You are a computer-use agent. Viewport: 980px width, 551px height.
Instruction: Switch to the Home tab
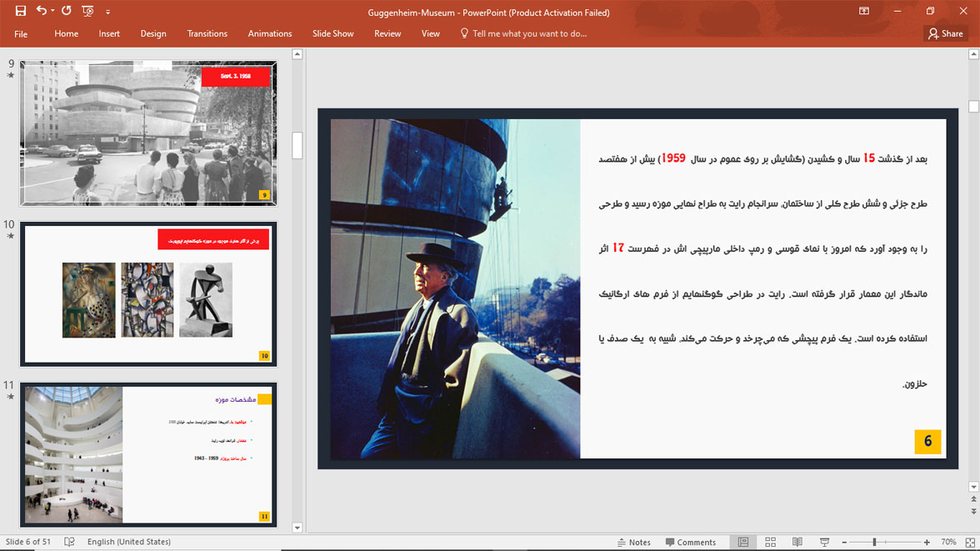(x=67, y=34)
